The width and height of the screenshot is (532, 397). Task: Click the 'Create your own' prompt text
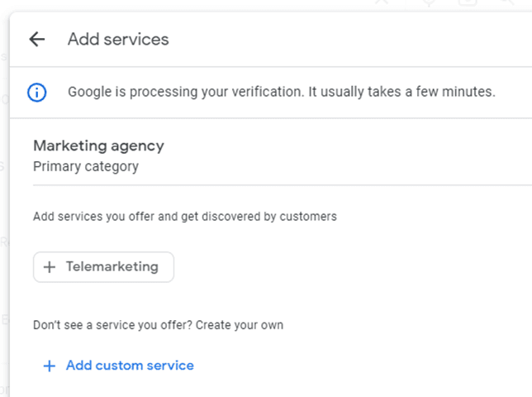pos(240,325)
